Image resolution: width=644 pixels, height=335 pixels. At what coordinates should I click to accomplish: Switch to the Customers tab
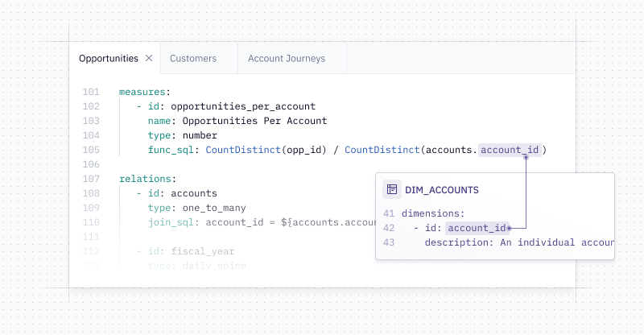(x=193, y=58)
